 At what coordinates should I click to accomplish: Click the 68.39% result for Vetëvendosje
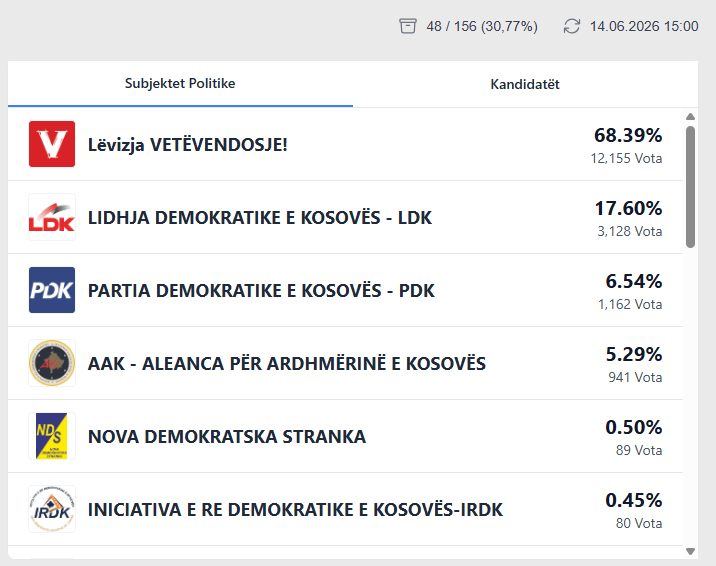(x=628, y=136)
